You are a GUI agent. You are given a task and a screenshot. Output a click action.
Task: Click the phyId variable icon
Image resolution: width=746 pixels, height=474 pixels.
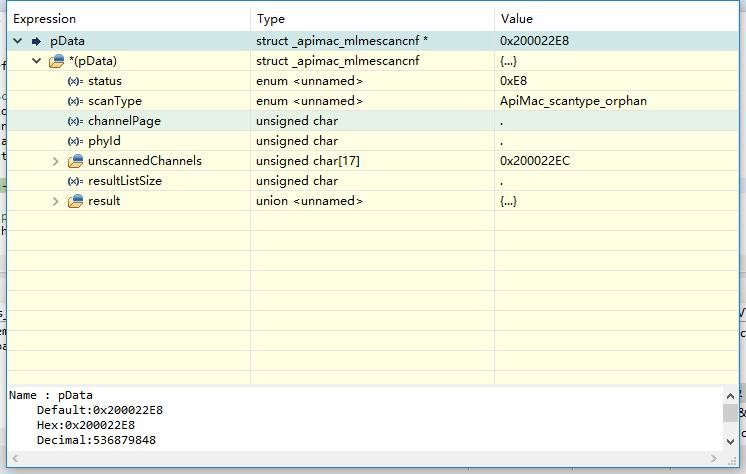click(x=75, y=141)
